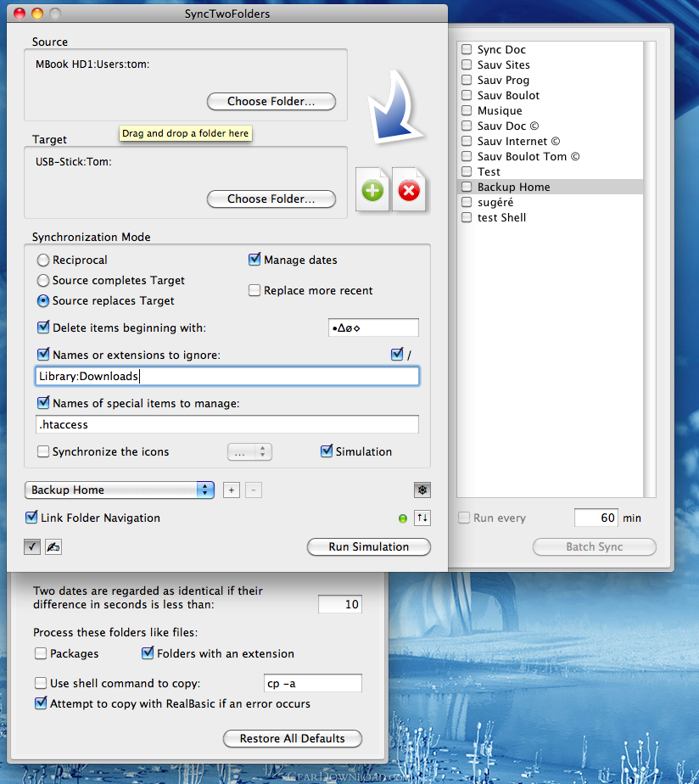Click Run Simulation button

(368, 546)
